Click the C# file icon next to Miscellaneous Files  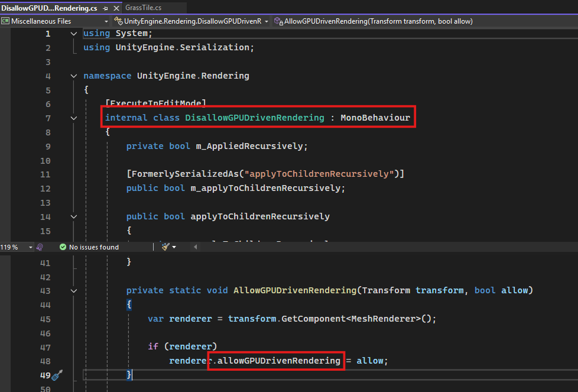click(x=6, y=20)
